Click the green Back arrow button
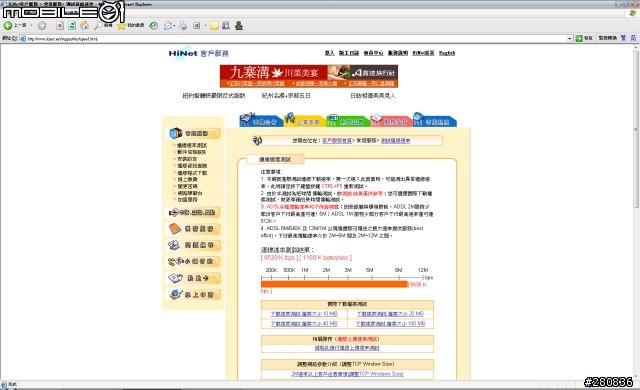640x390 pixels. coord(8,26)
